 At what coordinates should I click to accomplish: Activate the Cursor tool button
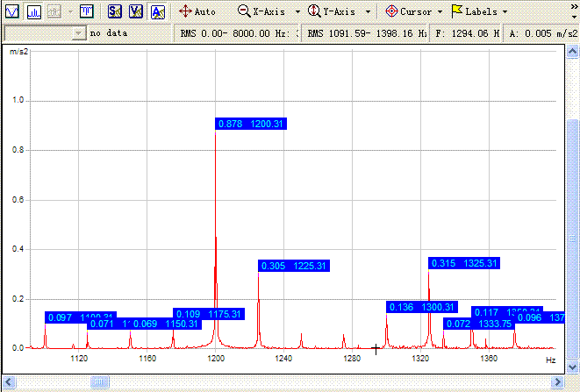pyautogui.click(x=408, y=11)
